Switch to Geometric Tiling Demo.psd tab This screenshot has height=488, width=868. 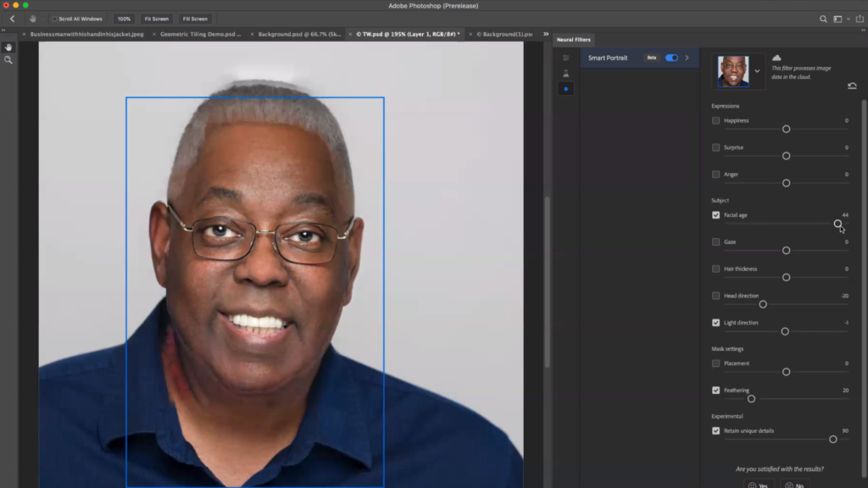pyautogui.click(x=201, y=35)
